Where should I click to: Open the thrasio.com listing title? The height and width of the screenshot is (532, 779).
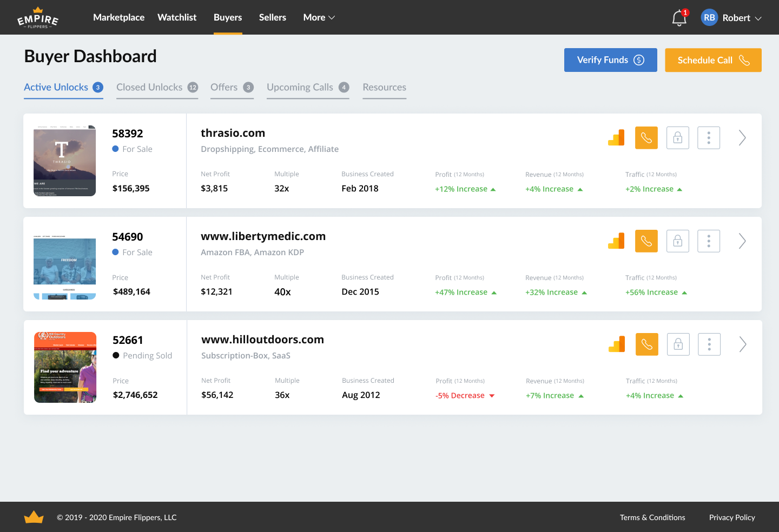(x=233, y=133)
